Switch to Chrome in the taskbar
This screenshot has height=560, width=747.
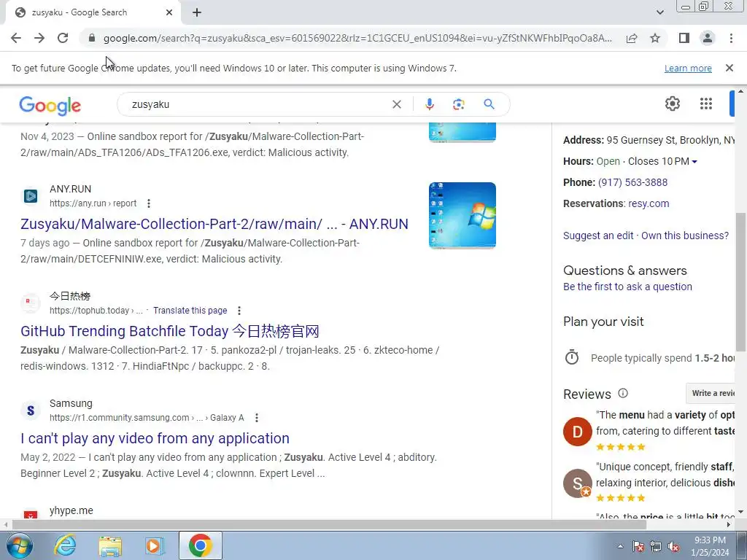(201, 545)
